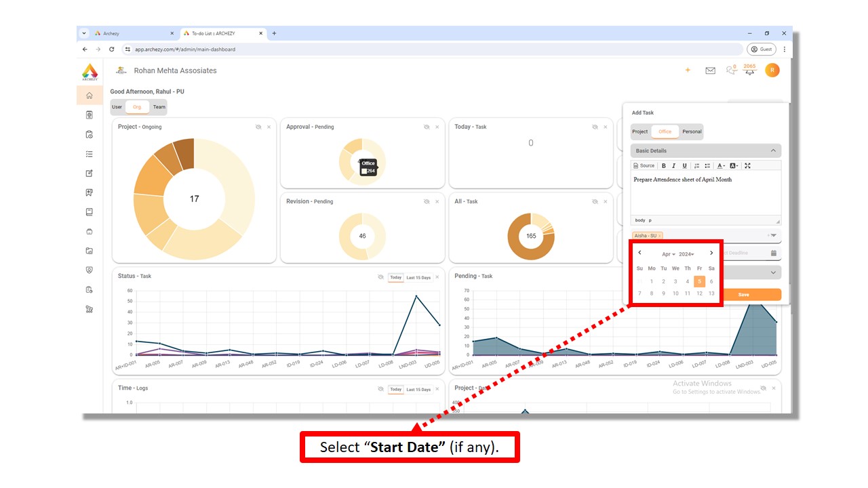Remove the Aisha - SU assignee tag
868x488 pixels.
click(x=660, y=236)
